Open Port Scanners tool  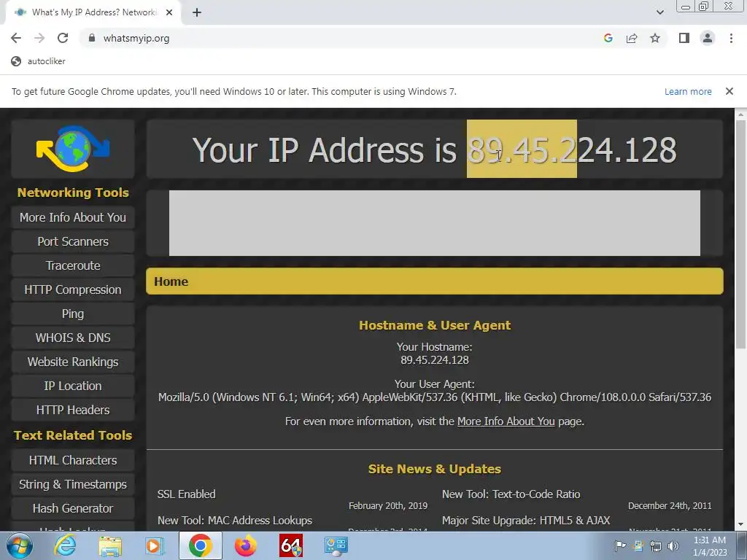[x=73, y=241]
